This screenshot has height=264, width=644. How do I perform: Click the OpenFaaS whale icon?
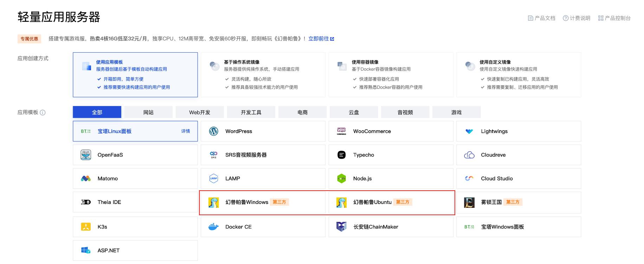click(x=86, y=155)
